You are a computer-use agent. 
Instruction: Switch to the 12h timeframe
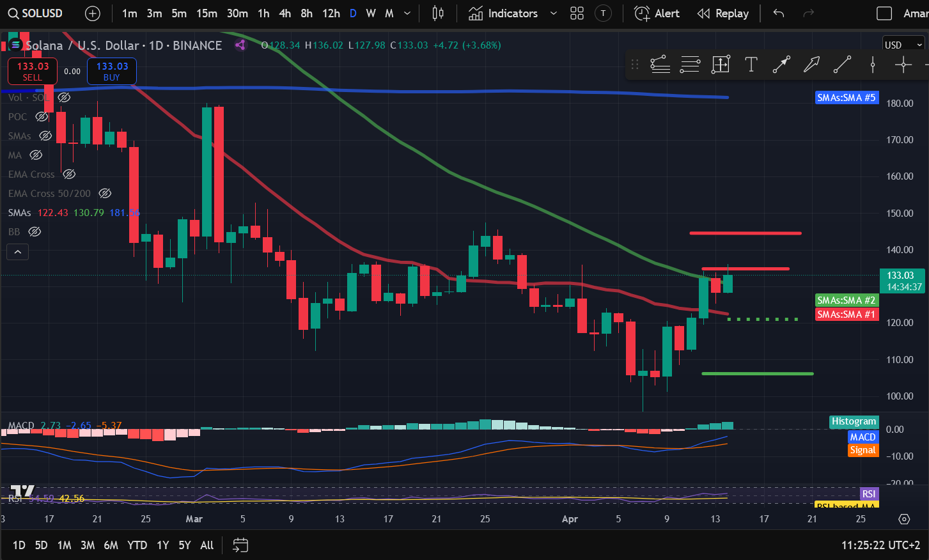(331, 13)
